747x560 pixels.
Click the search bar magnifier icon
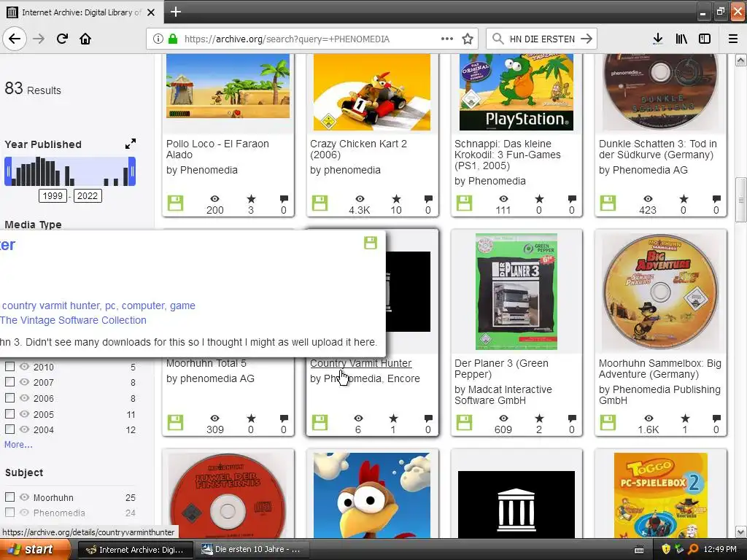click(498, 39)
